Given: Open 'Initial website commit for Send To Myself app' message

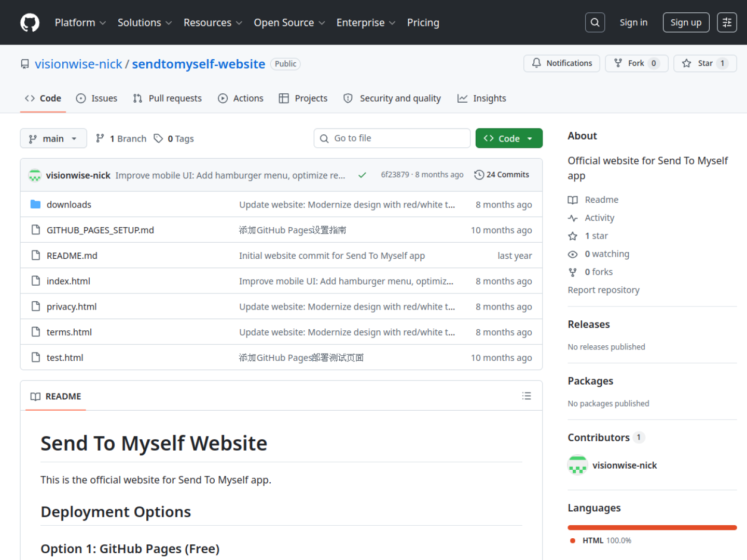Looking at the screenshot, I should [x=332, y=255].
